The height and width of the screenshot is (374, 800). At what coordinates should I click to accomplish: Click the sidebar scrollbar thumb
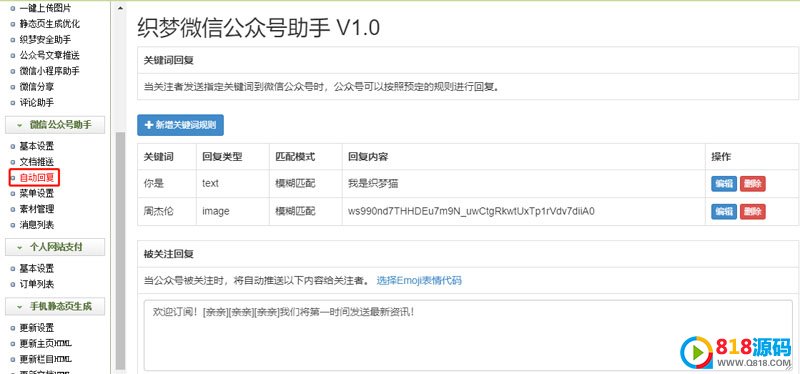[120, 250]
